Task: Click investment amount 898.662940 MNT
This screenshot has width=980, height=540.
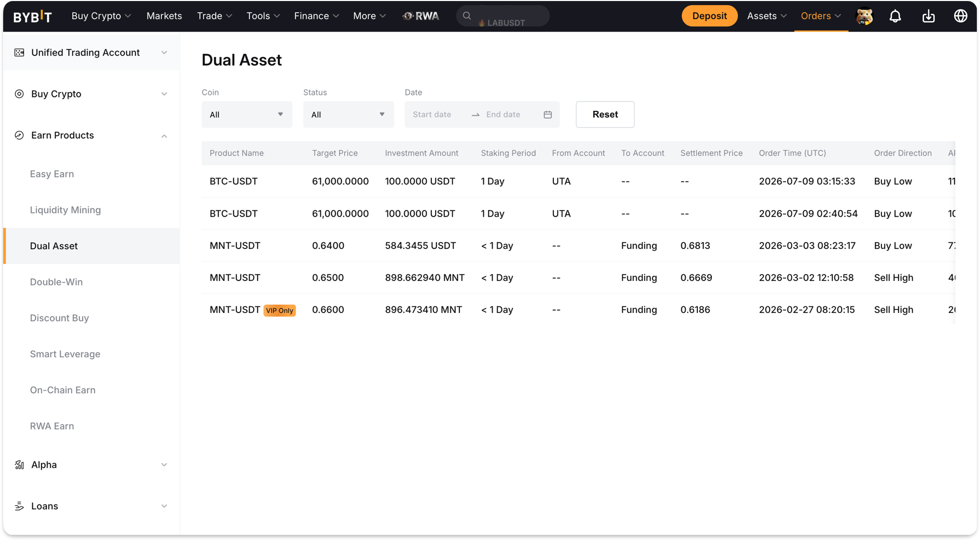Action: click(425, 278)
